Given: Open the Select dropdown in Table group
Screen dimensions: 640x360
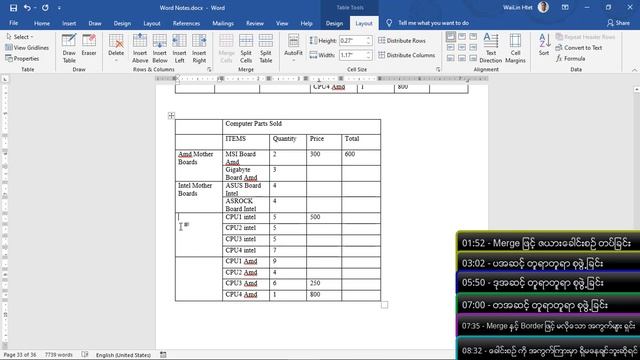Looking at the screenshot, I should pos(20,37).
